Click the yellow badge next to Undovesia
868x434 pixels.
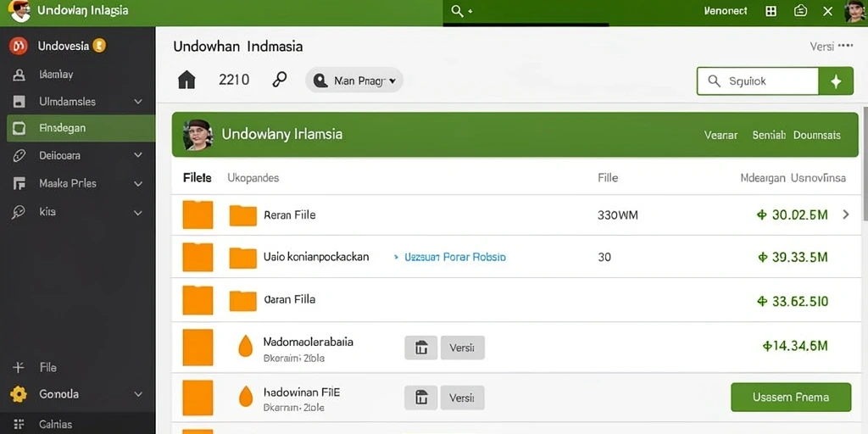coord(99,46)
